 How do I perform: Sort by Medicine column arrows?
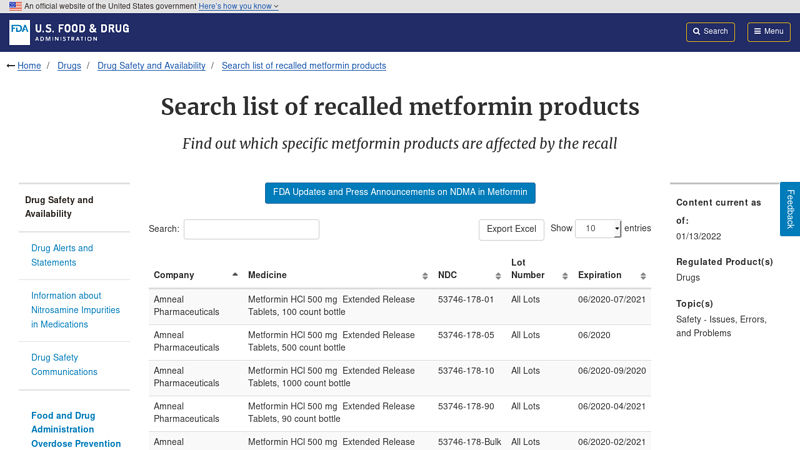tap(425, 276)
